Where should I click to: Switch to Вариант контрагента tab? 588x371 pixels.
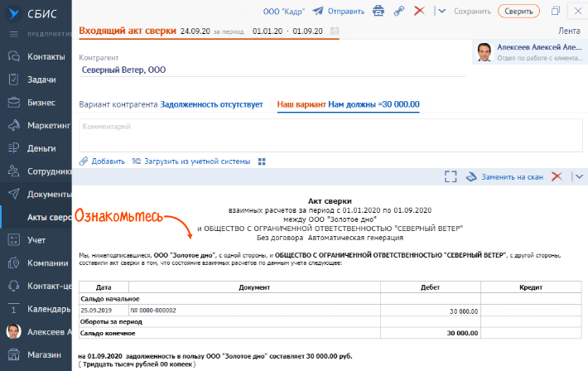point(171,104)
